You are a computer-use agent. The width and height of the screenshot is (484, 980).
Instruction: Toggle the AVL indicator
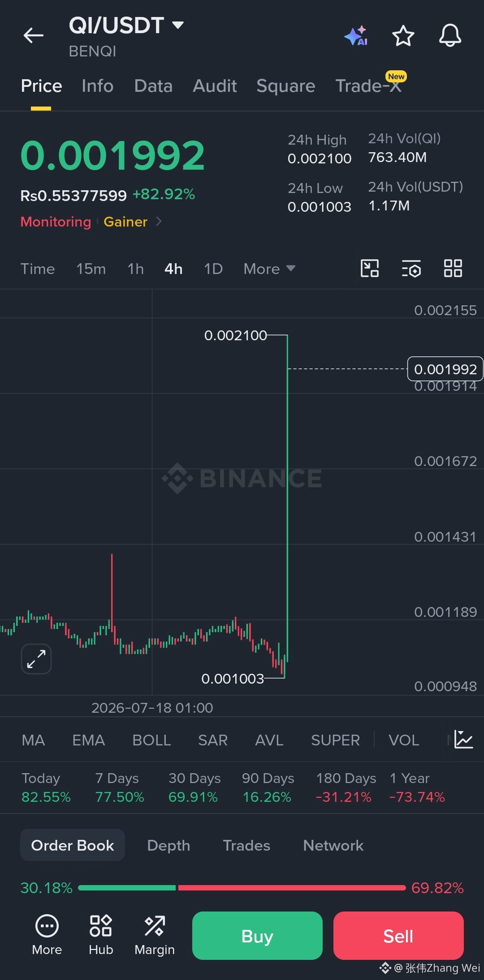click(x=269, y=740)
